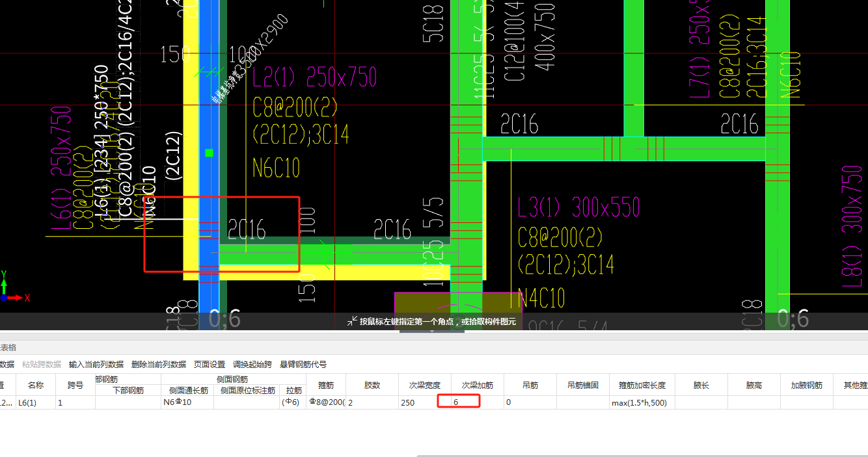Select the 侧面通长筋 column header
The width and height of the screenshot is (868, 457).
(x=188, y=391)
